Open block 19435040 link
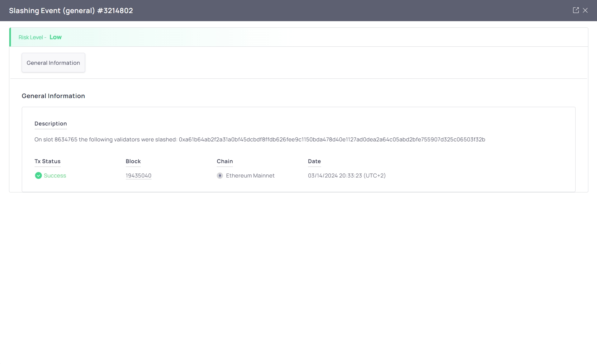597x364 pixels. pyautogui.click(x=138, y=176)
